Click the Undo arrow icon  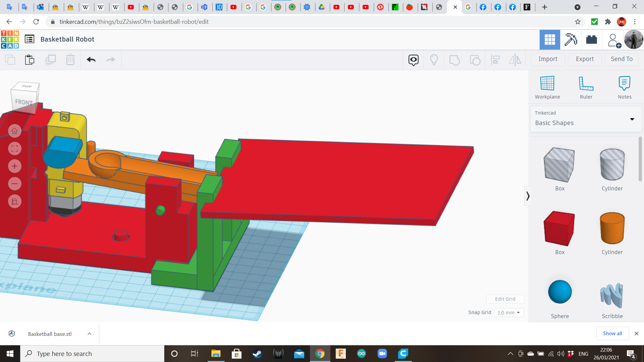pyautogui.click(x=91, y=60)
